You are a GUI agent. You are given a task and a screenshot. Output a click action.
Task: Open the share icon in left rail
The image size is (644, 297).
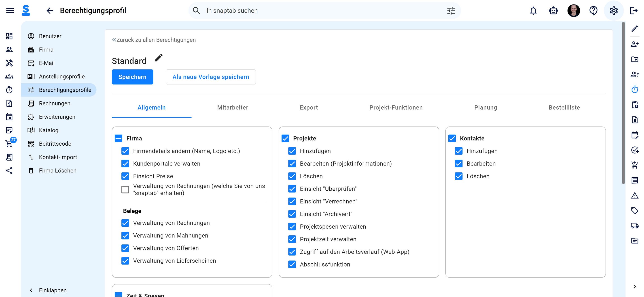[9, 170]
